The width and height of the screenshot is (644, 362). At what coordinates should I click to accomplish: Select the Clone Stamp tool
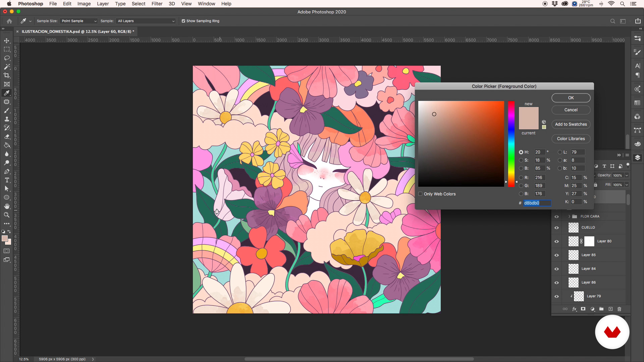click(7, 119)
